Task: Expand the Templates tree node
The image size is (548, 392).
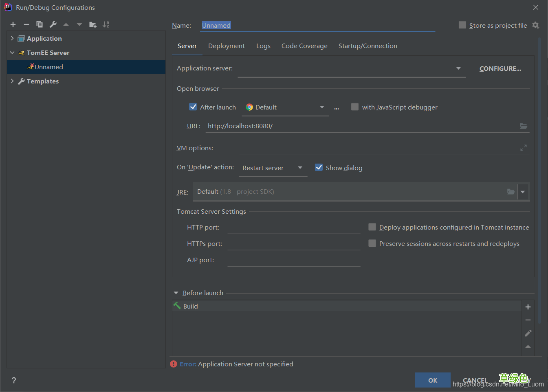Action: [x=12, y=81]
